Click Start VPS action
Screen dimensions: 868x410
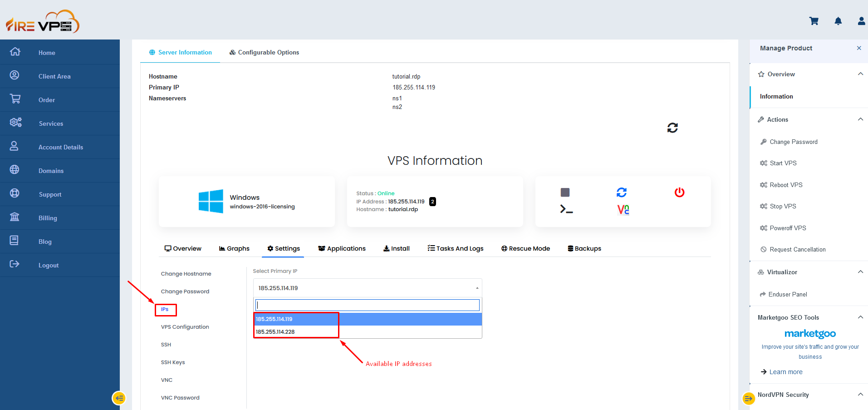[779, 163]
